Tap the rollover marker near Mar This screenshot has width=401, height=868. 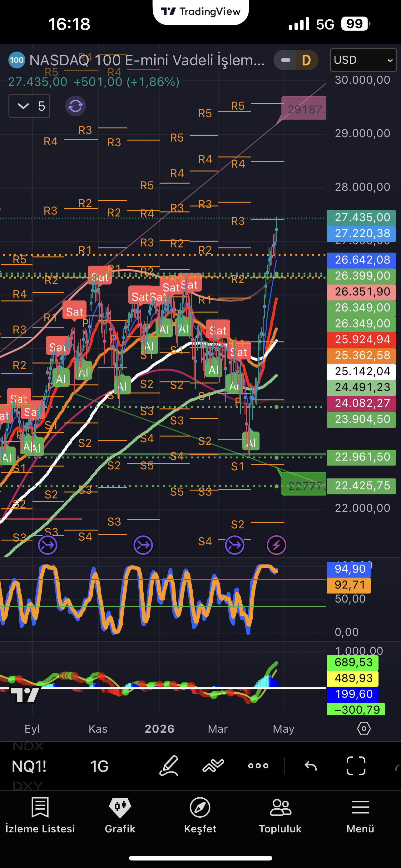click(x=235, y=545)
